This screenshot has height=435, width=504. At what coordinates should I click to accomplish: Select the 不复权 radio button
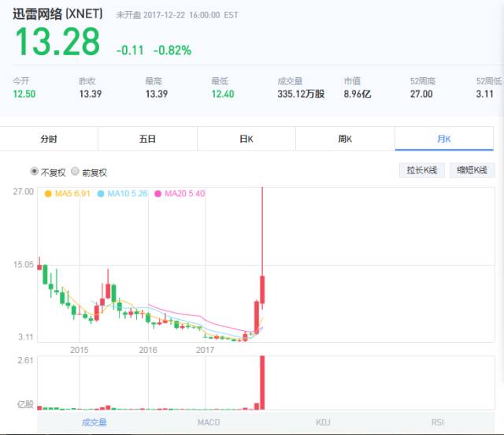[x=34, y=171]
